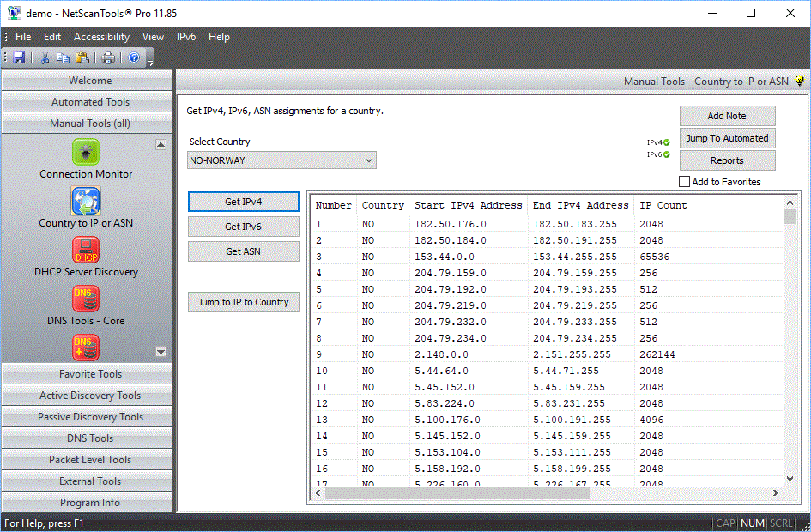Image resolution: width=811 pixels, height=532 pixels.
Task: Click the Copy toolbar icon
Action: 64,57
